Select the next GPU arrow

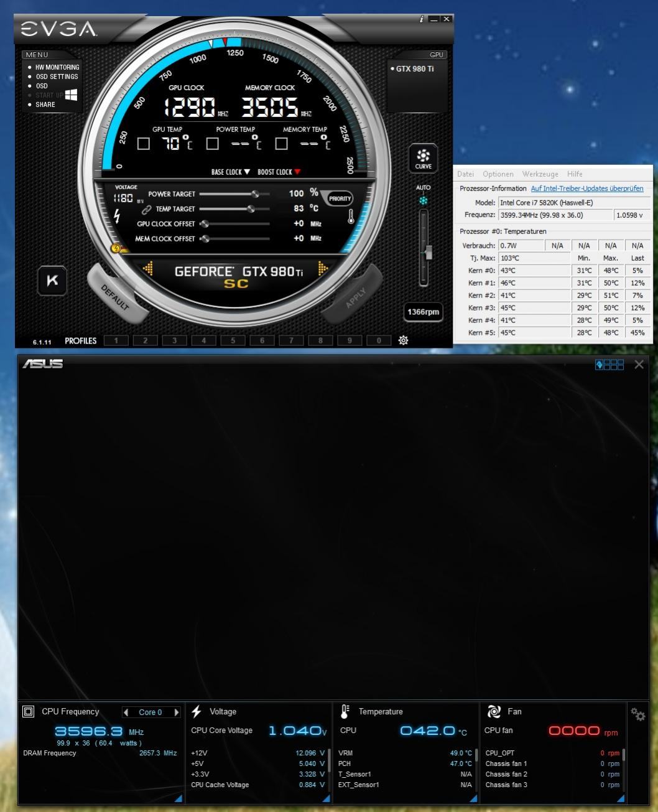point(323,269)
